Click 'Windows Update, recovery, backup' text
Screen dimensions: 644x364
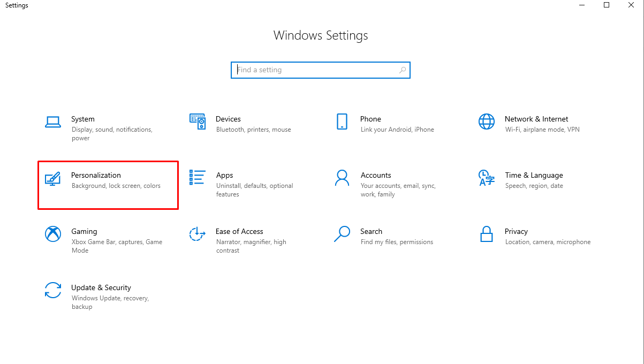(110, 302)
